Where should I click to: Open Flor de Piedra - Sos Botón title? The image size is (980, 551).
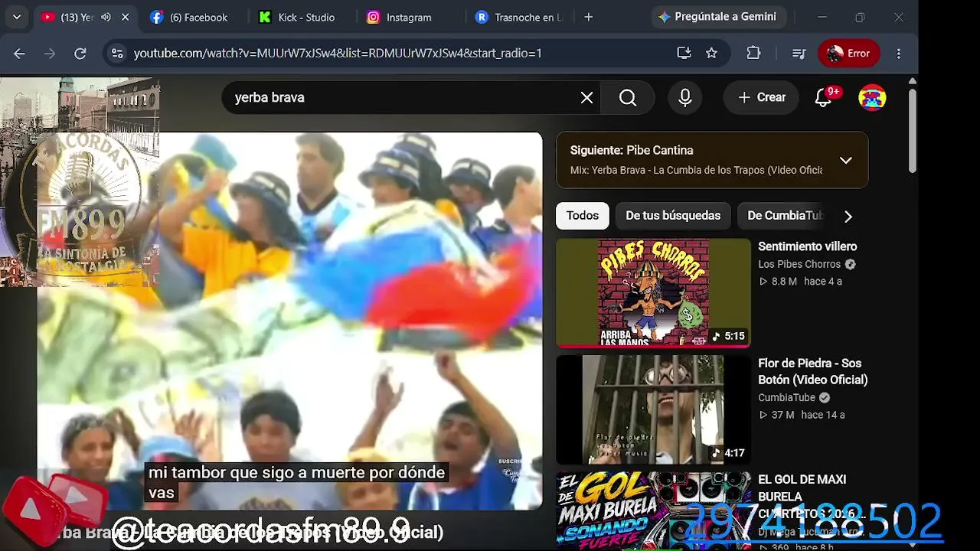click(812, 371)
